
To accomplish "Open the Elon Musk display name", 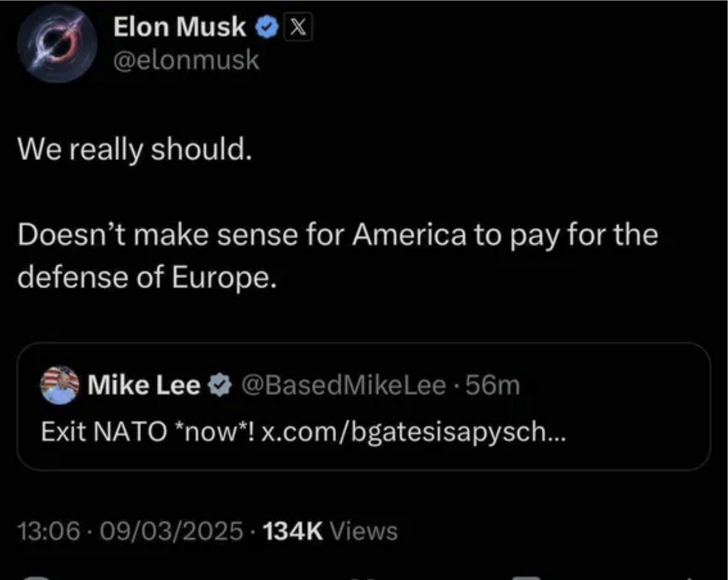I will [179, 27].
